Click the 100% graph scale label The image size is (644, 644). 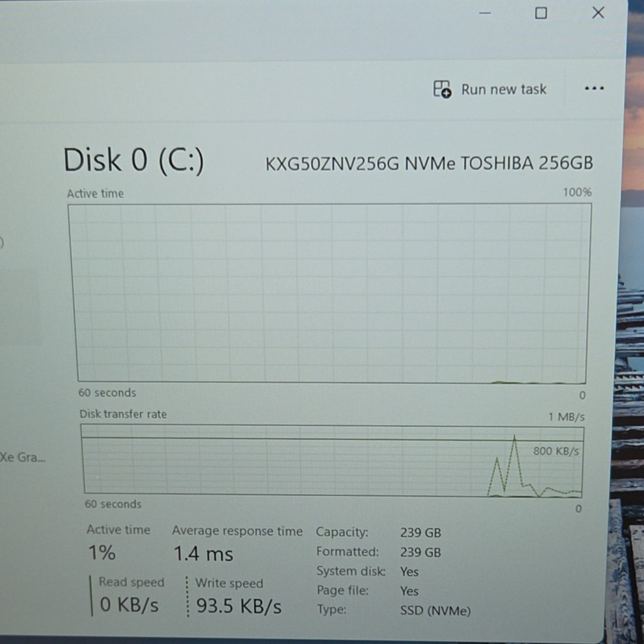tap(577, 192)
